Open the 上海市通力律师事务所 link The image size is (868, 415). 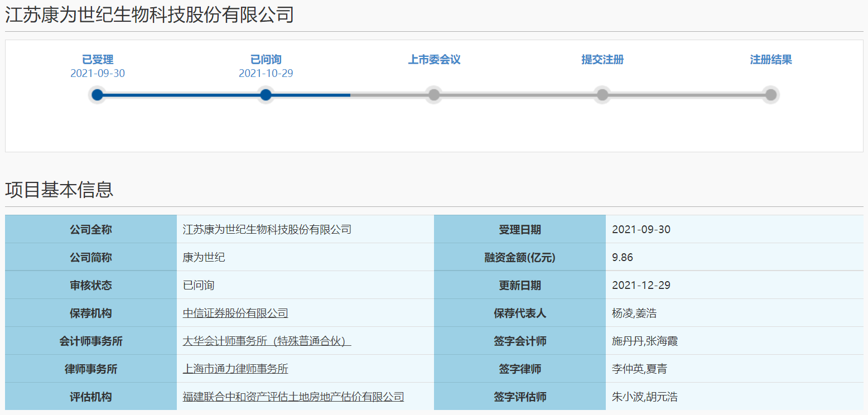coord(235,369)
